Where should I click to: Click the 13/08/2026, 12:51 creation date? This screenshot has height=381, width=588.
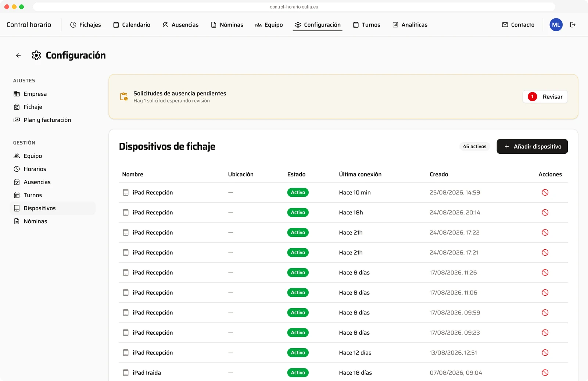(453, 353)
